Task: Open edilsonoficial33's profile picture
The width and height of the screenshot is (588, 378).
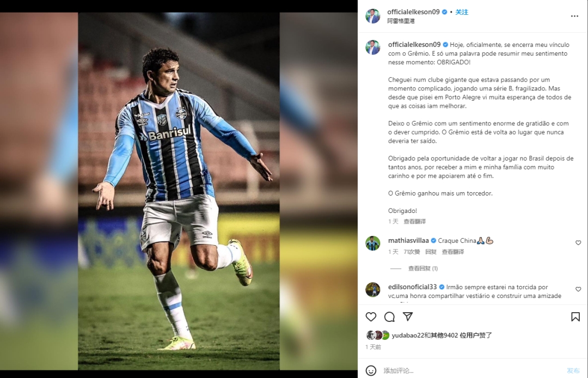Action: (373, 290)
